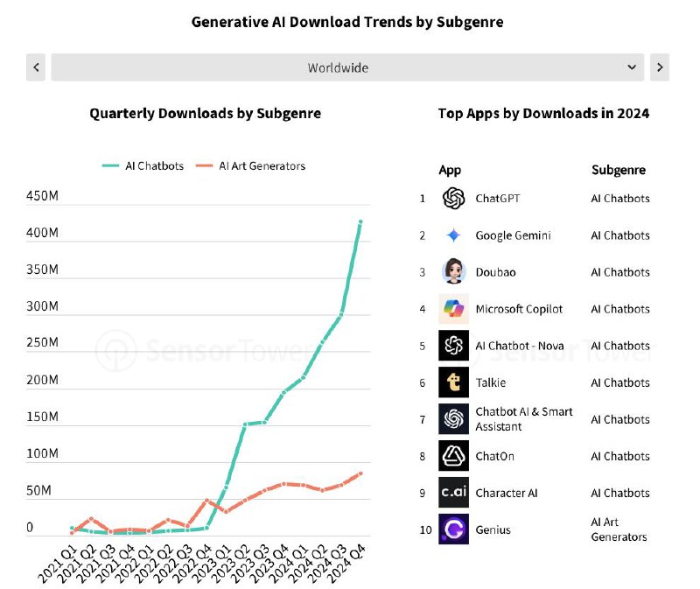Click the Google Gemini star icon

coord(453,235)
